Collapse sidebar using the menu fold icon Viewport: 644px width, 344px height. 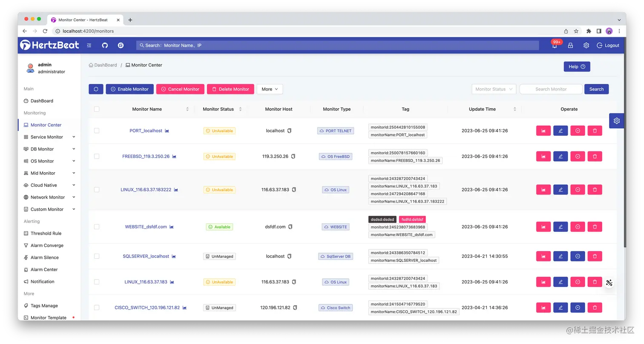coord(89,45)
